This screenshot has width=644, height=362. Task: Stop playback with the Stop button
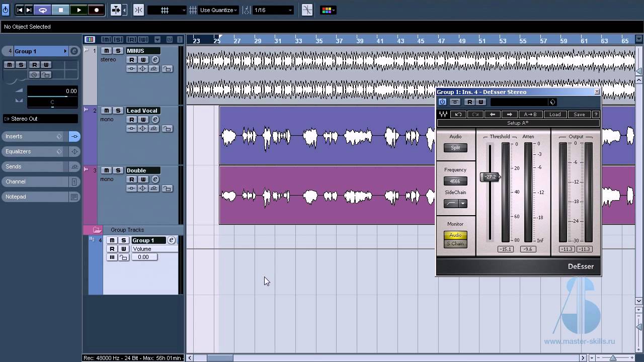click(61, 10)
